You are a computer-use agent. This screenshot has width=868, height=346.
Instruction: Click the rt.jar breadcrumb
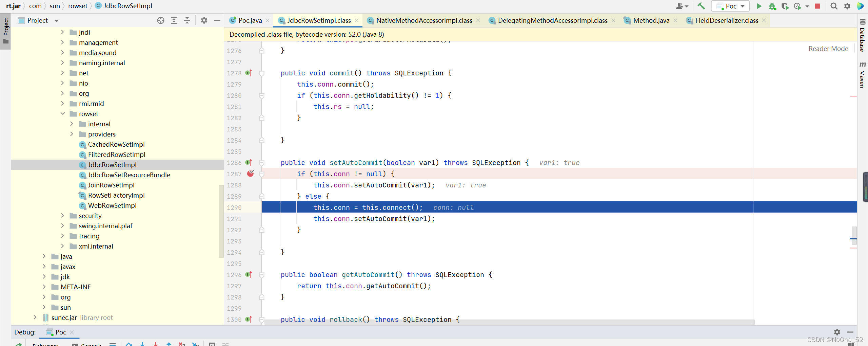pos(13,6)
